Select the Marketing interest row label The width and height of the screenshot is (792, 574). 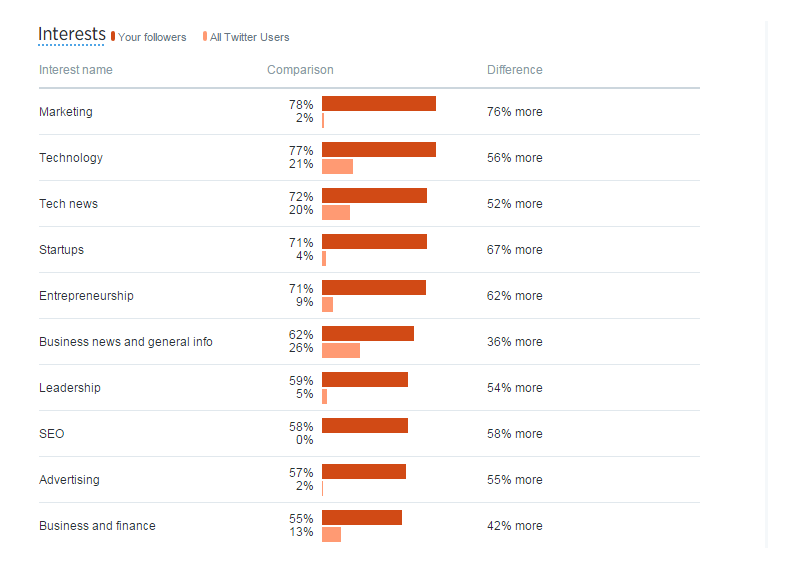66,112
